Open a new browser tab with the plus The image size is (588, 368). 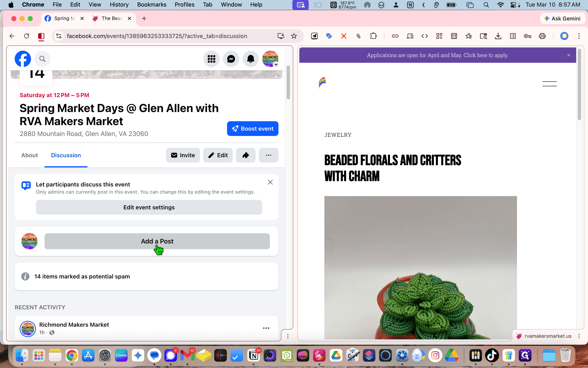point(144,18)
